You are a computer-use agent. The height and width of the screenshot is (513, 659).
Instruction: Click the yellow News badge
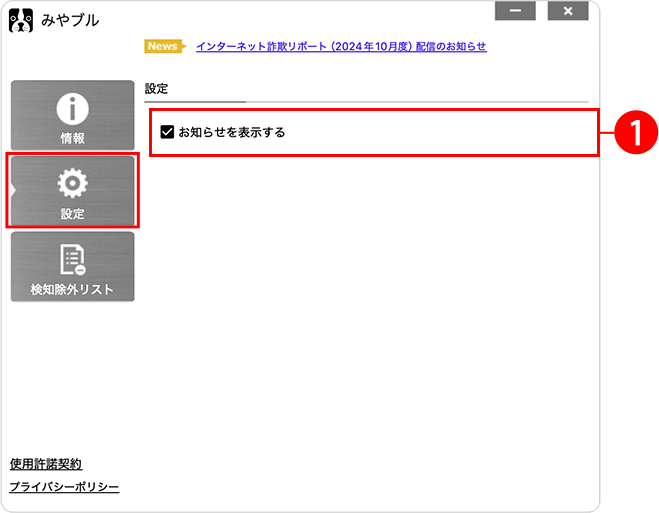164,46
